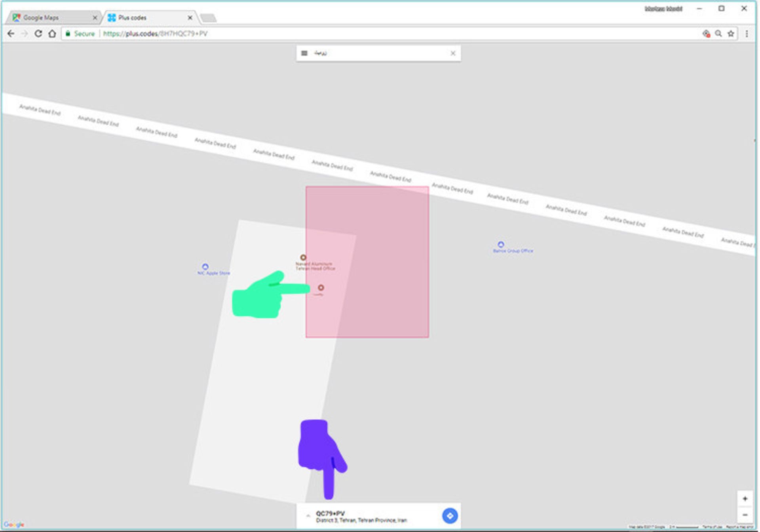Image resolution: width=760 pixels, height=532 pixels.
Task: Click inside the map search text field
Action: pyautogui.click(x=380, y=53)
